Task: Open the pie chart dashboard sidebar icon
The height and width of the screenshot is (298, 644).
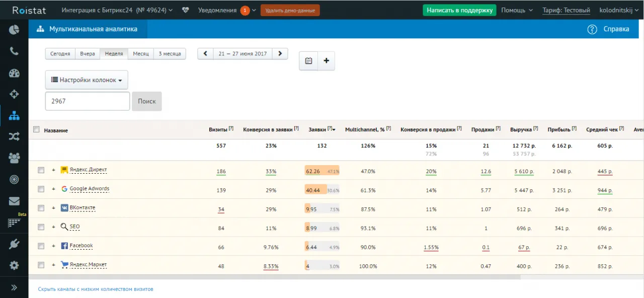Action: [14, 30]
